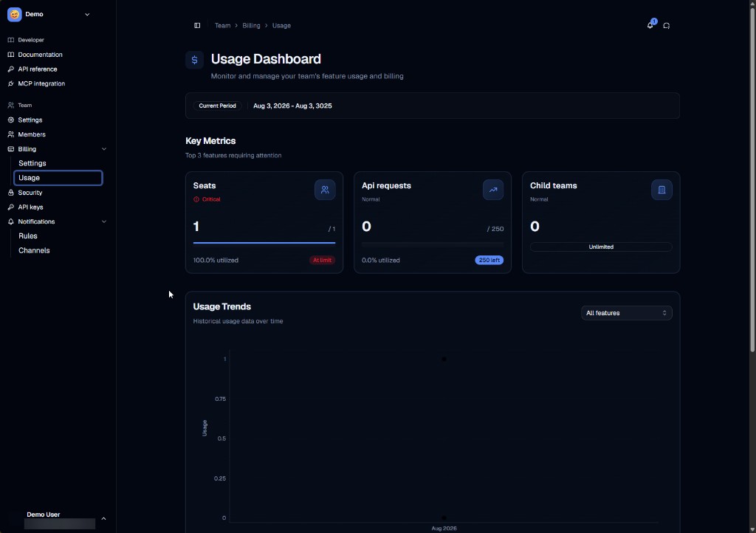Open Billing Settings sub-item
756x533 pixels.
[32, 163]
